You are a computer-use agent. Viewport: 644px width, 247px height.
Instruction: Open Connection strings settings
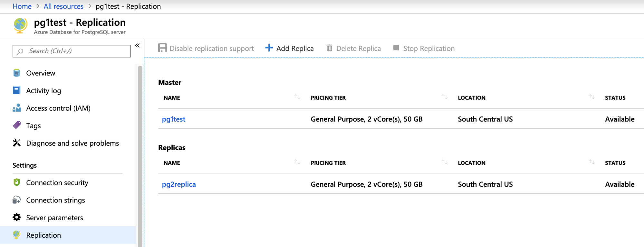(55, 200)
